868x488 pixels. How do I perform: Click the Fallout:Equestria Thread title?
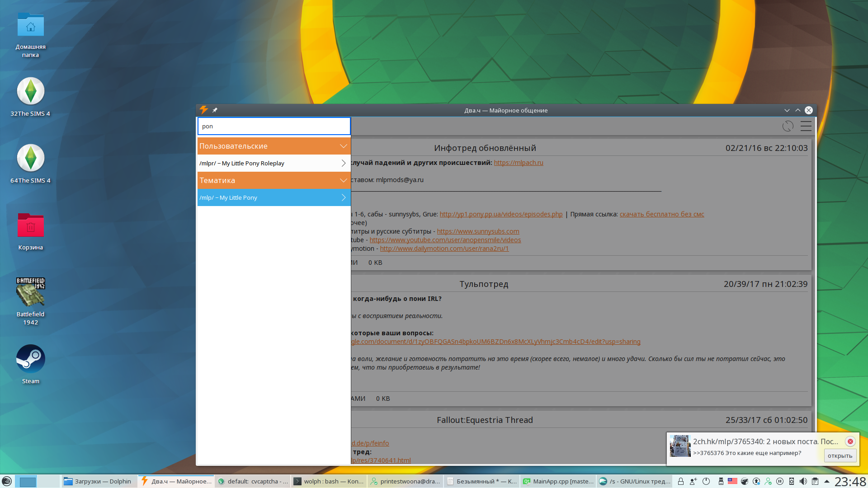click(485, 420)
